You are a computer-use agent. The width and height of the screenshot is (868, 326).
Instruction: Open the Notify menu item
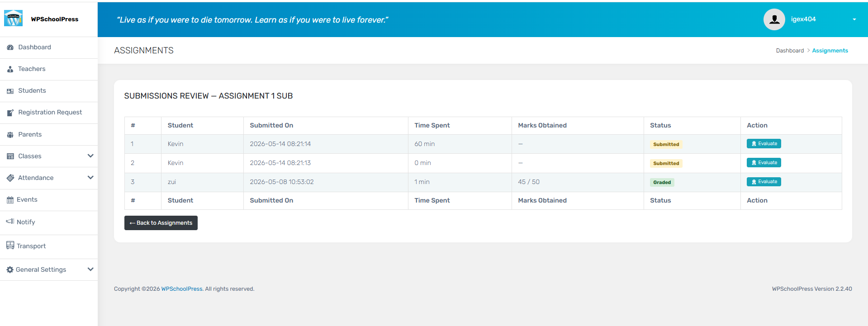[x=49, y=222]
